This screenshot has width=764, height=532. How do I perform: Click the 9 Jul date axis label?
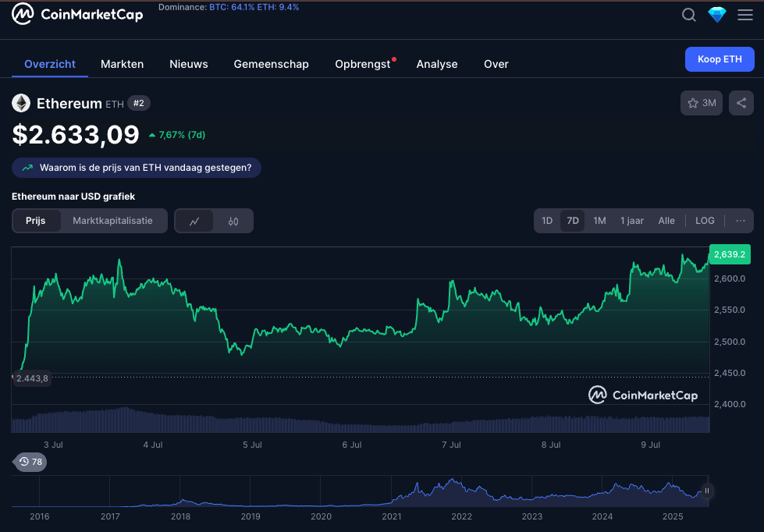651,445
